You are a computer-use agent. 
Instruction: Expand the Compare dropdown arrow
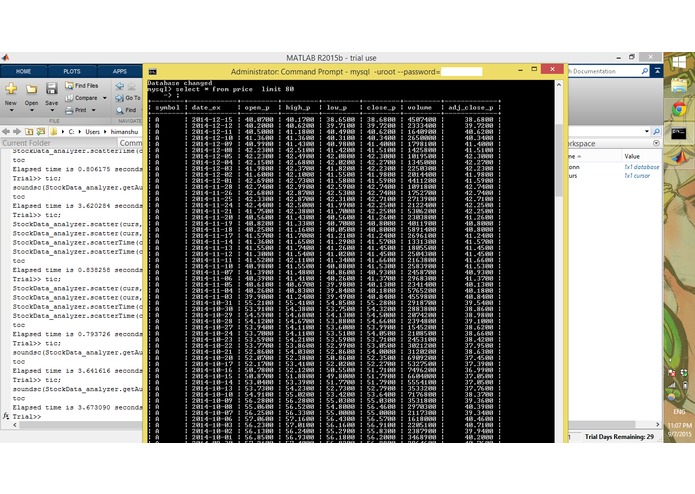105,98
